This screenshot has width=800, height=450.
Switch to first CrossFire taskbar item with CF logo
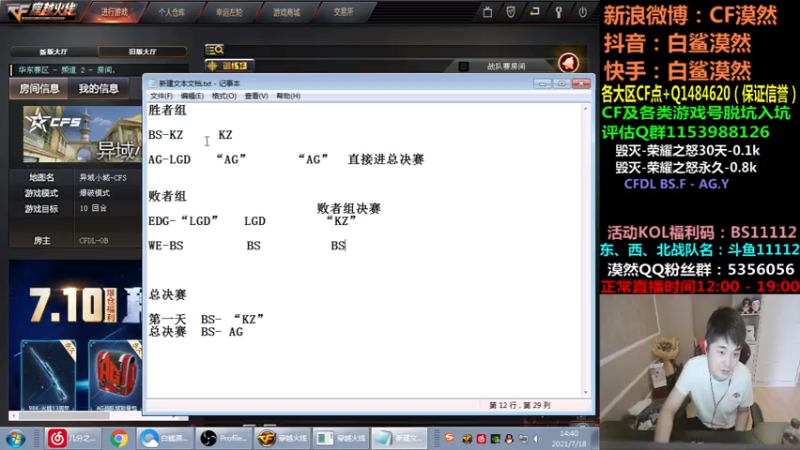[x=283, y=438]
